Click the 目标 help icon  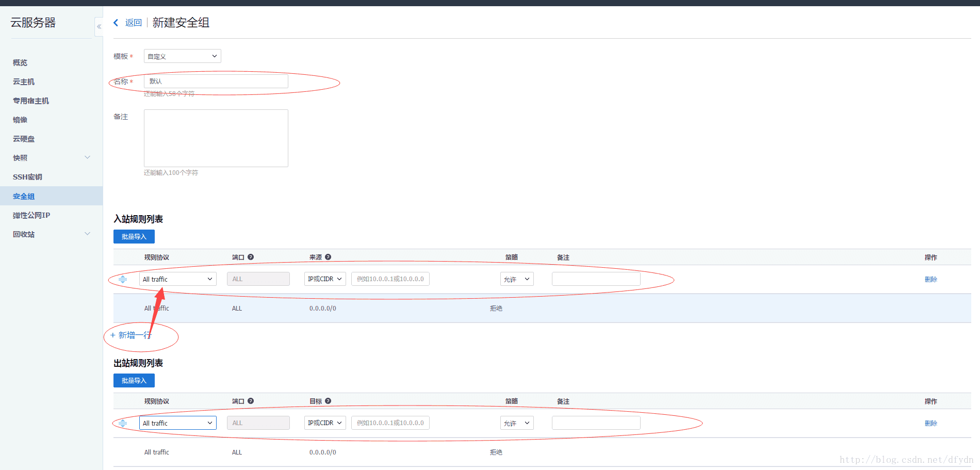coord(328,401)
